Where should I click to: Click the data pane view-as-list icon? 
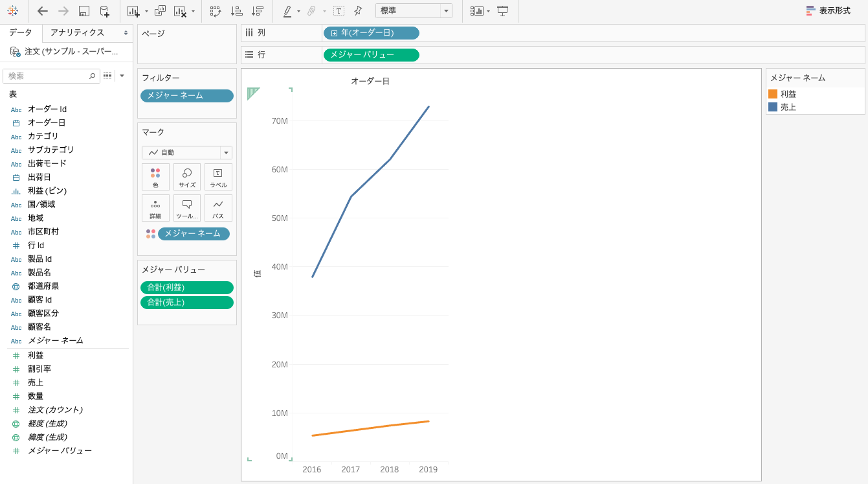107,76
